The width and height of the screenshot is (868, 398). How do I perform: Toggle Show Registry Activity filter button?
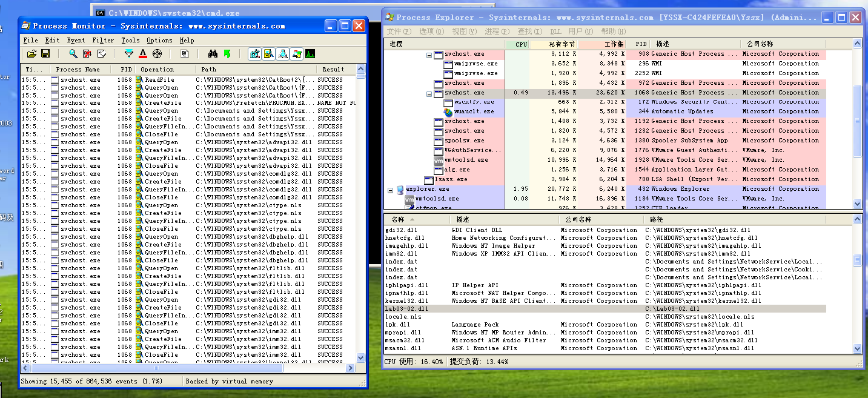click(255, 54)
